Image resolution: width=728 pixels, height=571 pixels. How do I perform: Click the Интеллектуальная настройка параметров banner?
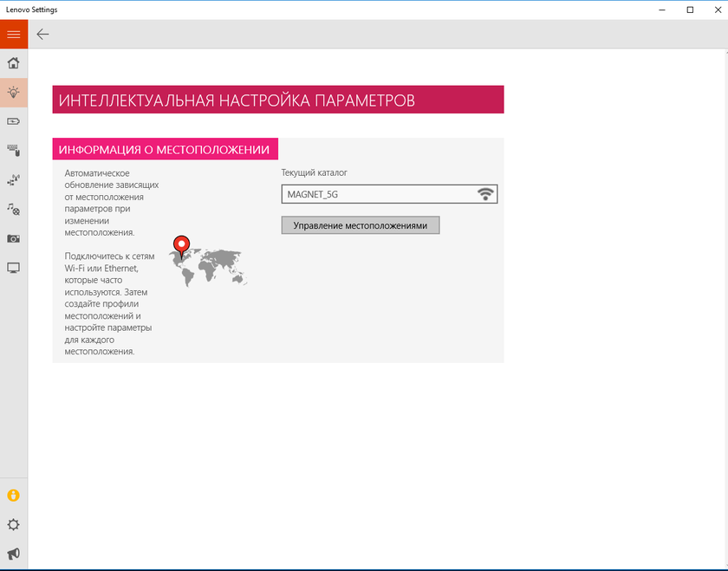(x=277, y=100)
